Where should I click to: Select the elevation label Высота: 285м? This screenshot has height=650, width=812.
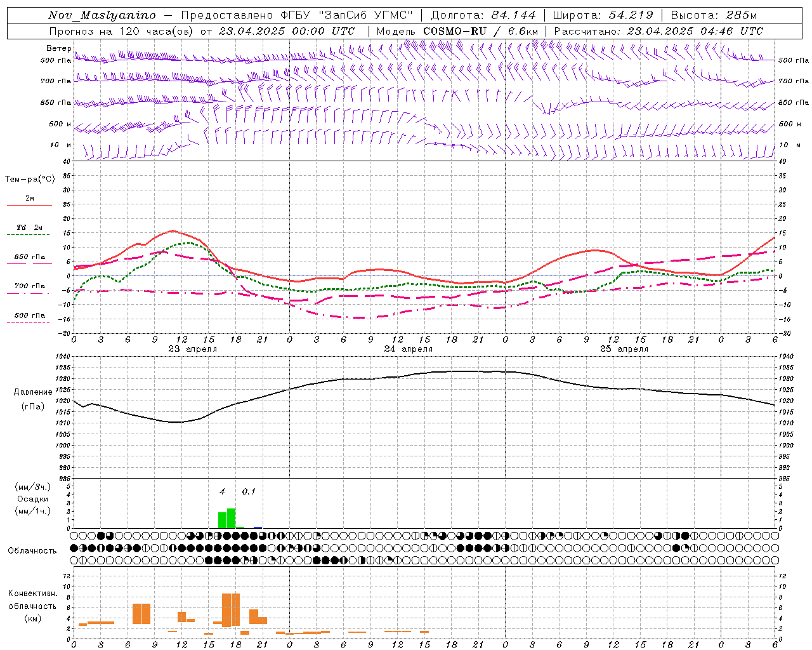(x=714, y=15)
